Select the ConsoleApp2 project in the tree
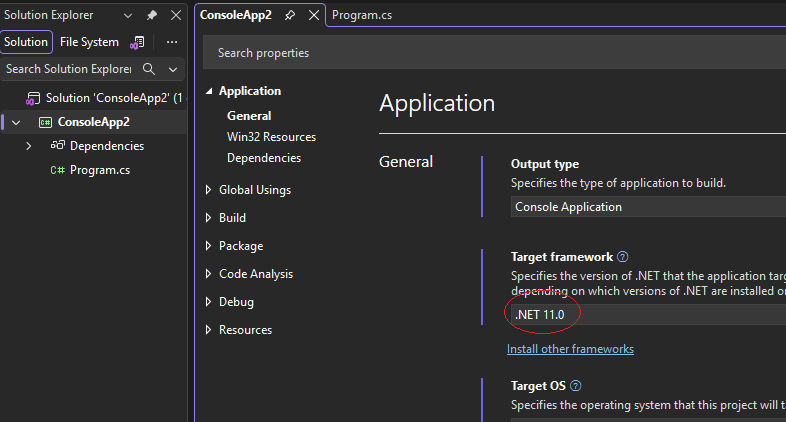The height and width of the screenshot is (422, 786). pos(94,122)
